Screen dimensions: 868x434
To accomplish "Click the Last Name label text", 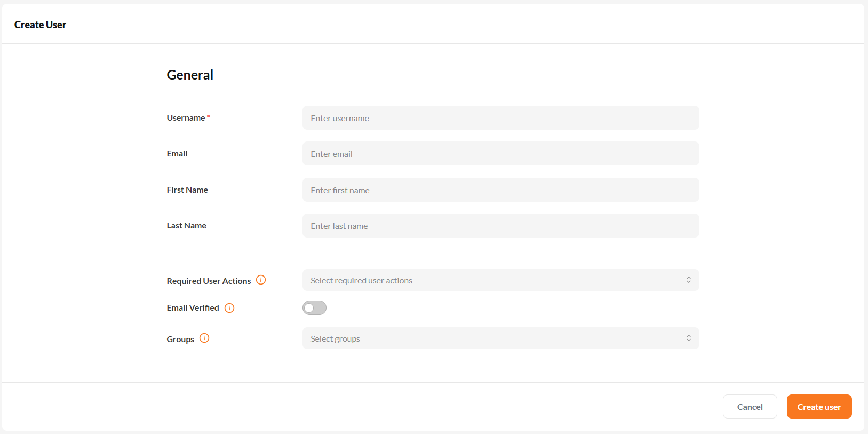I will pyautogui.click(x=186, y=226).
